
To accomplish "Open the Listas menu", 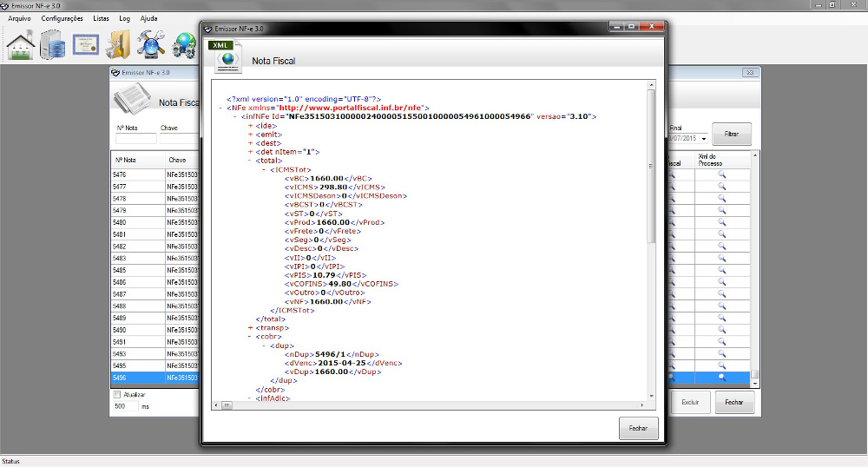I will point(101,18).
